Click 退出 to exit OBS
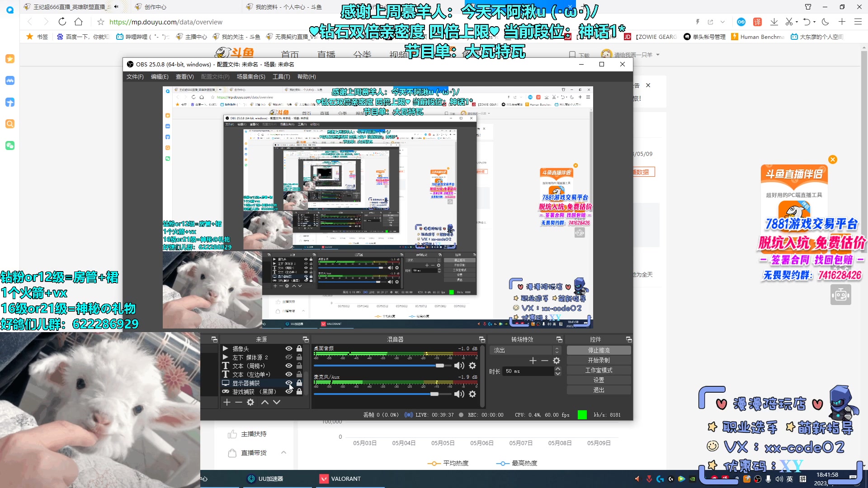This screenshot has height=488, width=868. pyautogui.click(x=599, y=390)
